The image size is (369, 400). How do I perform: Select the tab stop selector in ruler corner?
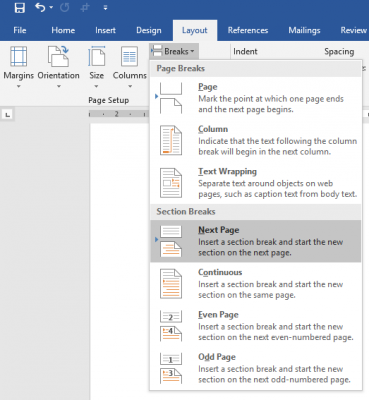coord(8,115)
